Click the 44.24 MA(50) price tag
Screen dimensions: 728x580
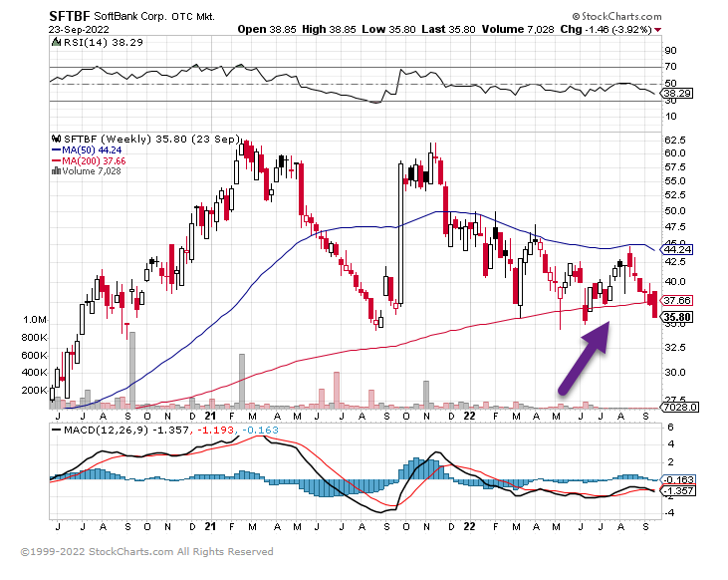(x=677, y=249)
